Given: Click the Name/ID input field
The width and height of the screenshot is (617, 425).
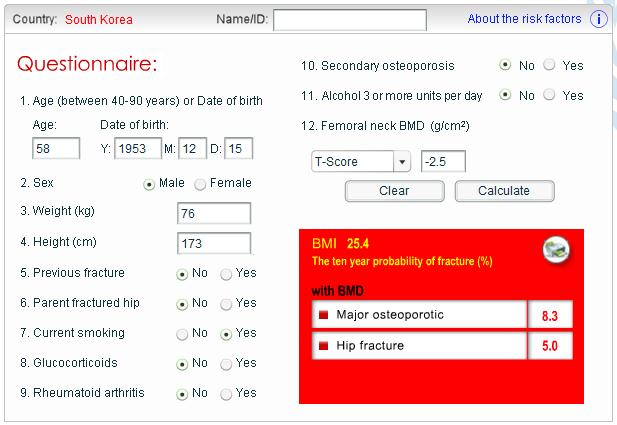Looking at the screenshot, I should point(350,20).
